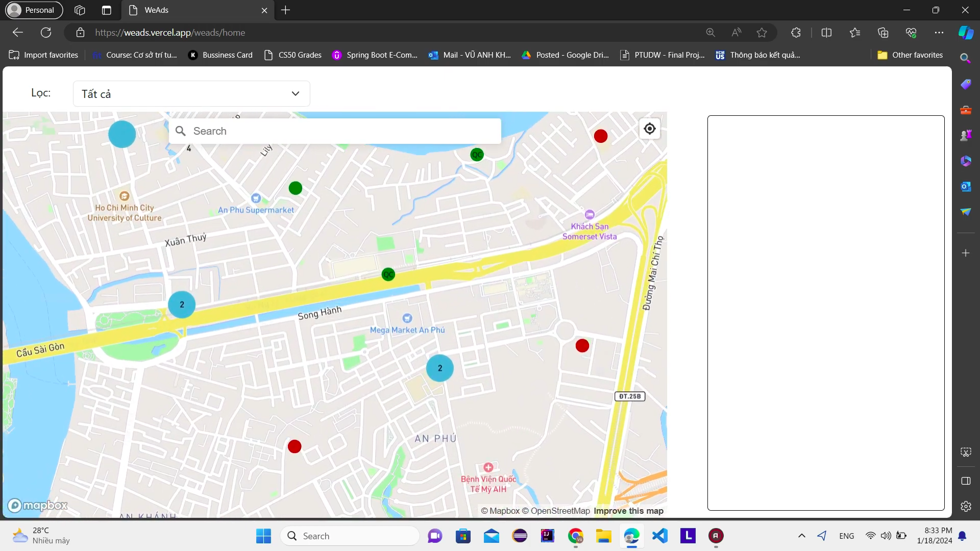Open the Lọc filter dropdown

click(x=191, y=93)
